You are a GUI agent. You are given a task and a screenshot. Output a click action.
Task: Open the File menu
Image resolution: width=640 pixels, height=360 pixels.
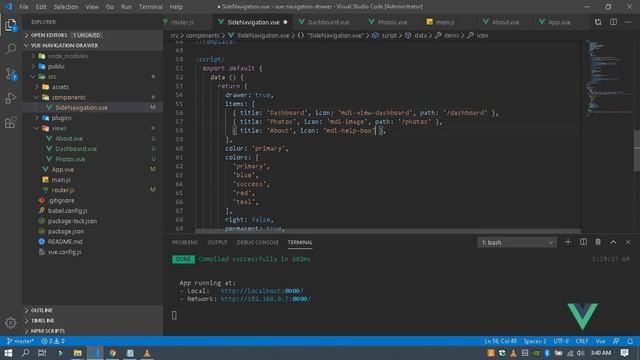pyautogui.click(x=24, y=7)
